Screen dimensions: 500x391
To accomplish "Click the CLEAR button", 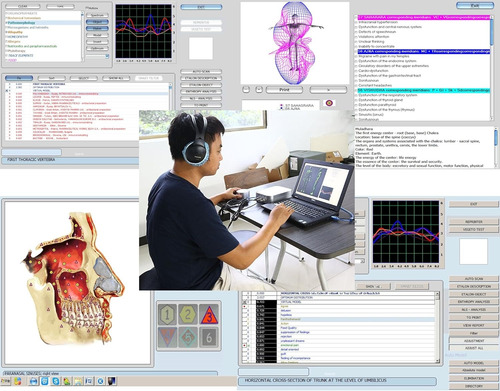I will pyautogui.click(x=23, y=6).
